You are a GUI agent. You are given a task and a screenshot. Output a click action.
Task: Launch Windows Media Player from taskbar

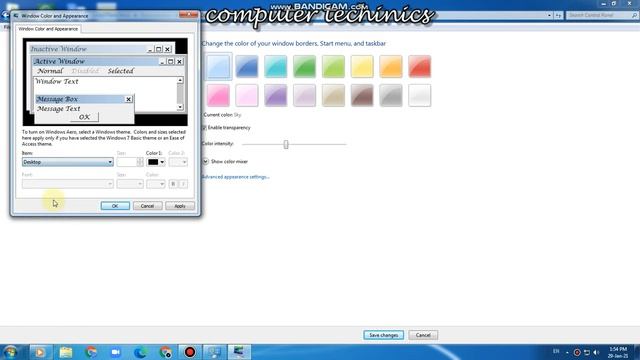pyautogui.click(x=40, y=352)
